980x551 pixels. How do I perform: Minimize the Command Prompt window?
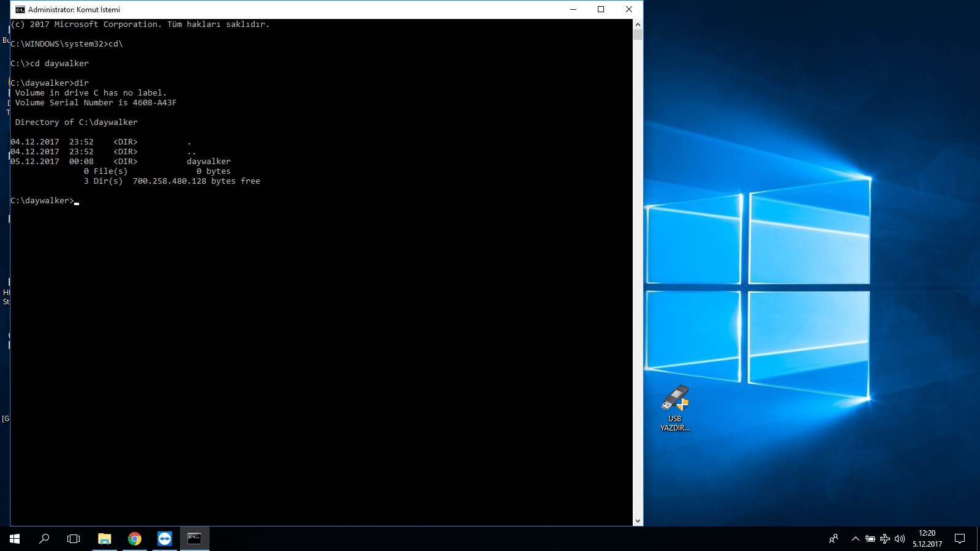(x=573, y=9)
